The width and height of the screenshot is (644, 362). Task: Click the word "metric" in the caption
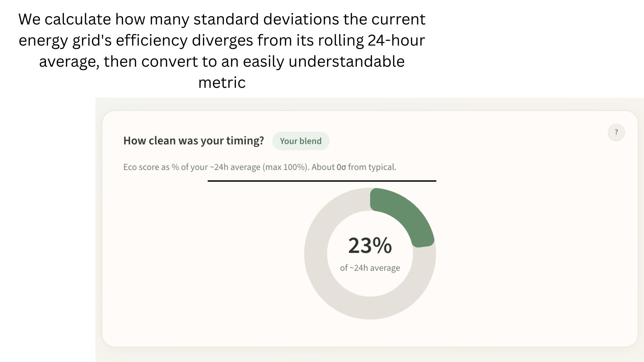coord(222,82)
